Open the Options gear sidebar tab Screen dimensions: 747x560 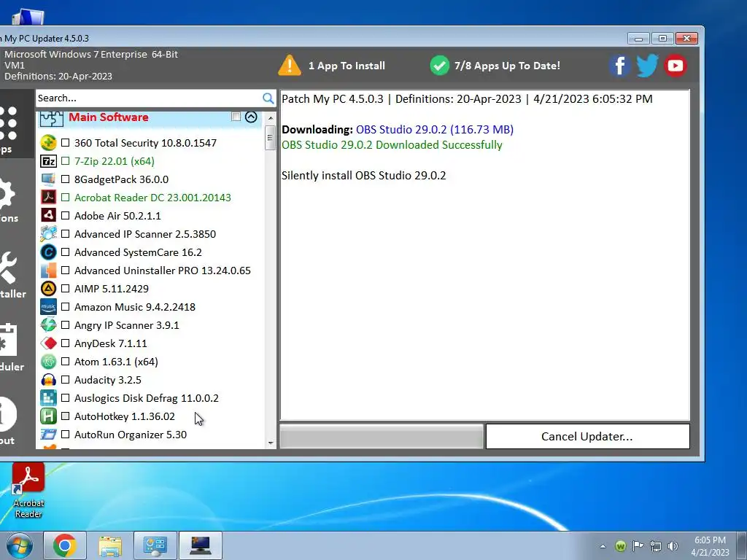point(9,200)
